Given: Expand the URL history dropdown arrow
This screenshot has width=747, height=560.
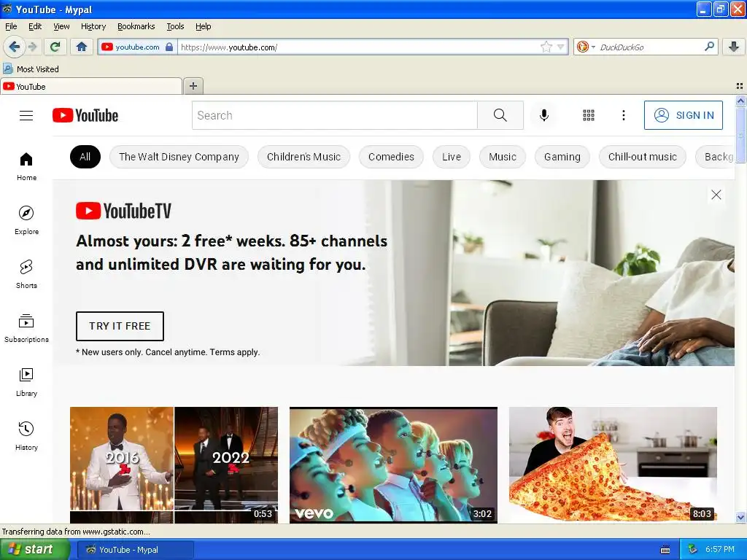Looking at the screenshot, I should [561, 47].
